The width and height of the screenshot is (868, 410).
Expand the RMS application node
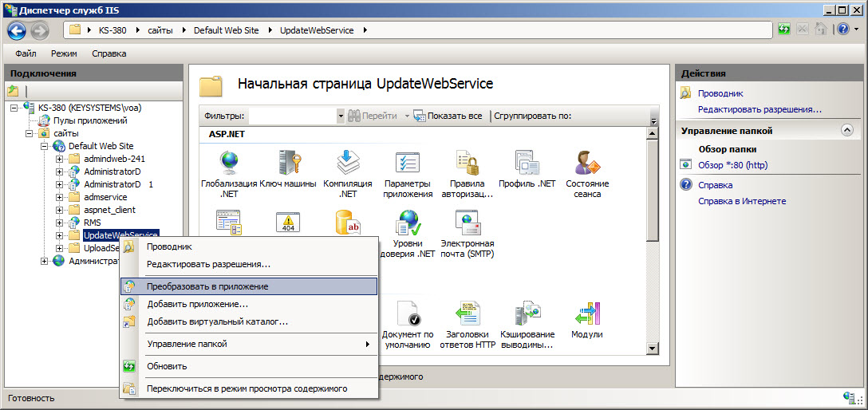pos(60,223)
